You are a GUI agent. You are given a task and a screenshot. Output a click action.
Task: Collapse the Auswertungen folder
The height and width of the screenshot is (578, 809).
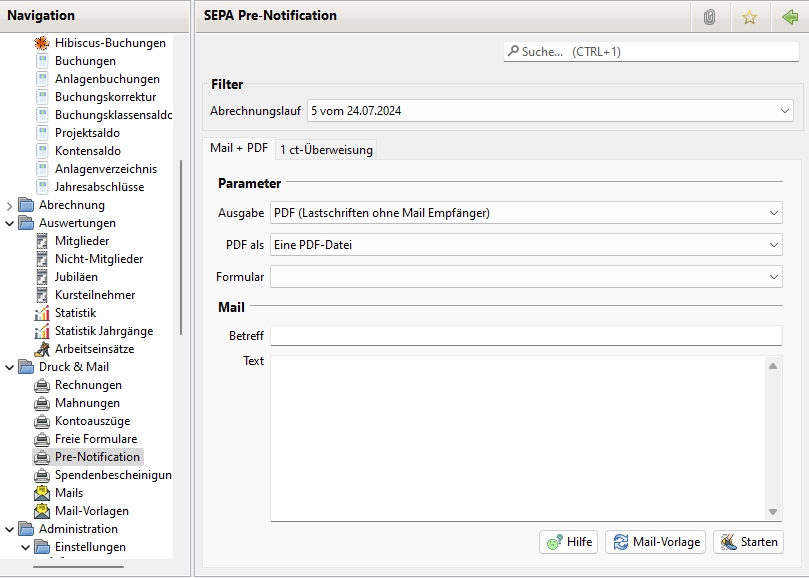(10, 223)
